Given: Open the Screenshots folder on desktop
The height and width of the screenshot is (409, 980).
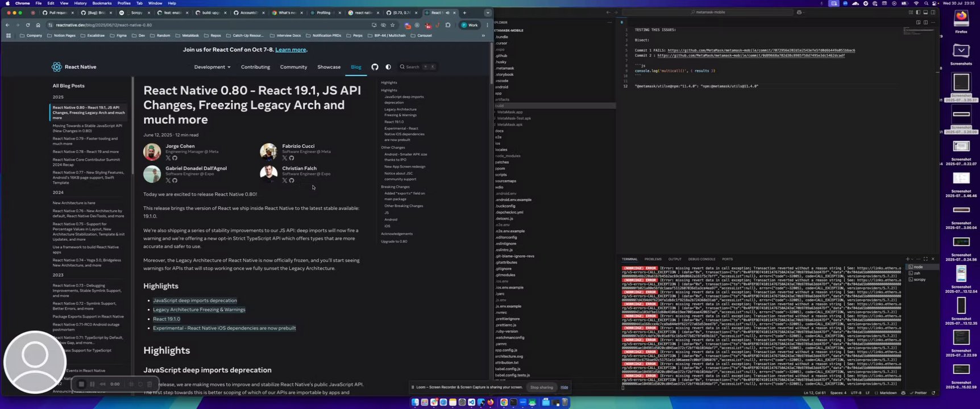Looking at the screenshot, I should coord(961,54).
